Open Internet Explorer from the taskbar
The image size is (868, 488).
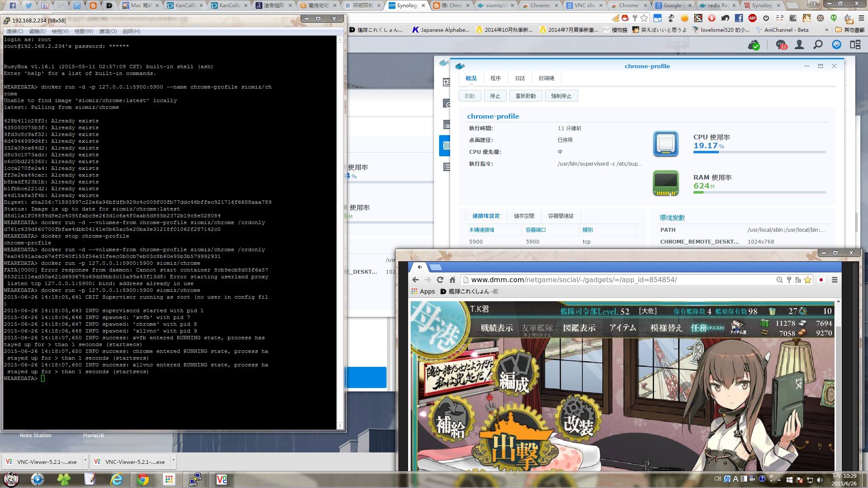pyautogui.click(x=116, y=480)
